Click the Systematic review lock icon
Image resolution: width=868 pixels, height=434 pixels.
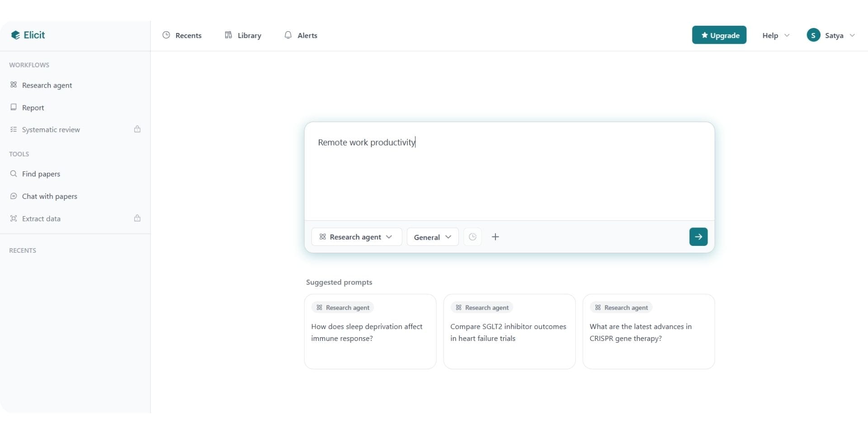click(x=137, y=129)
